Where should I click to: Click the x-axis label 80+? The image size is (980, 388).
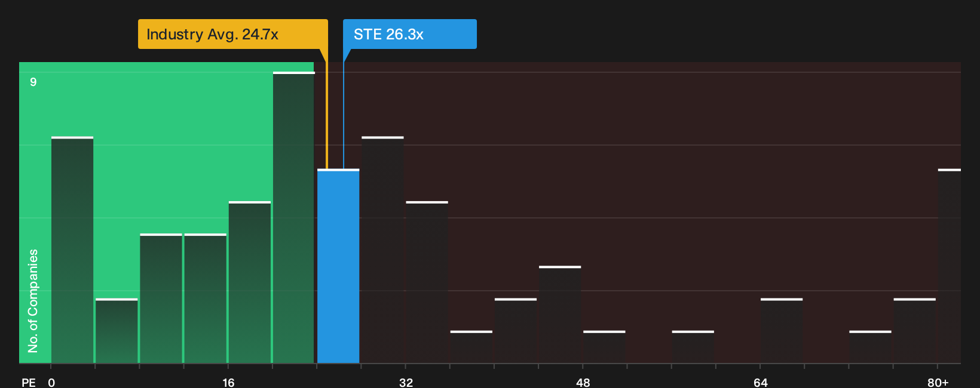pos(938,382)
